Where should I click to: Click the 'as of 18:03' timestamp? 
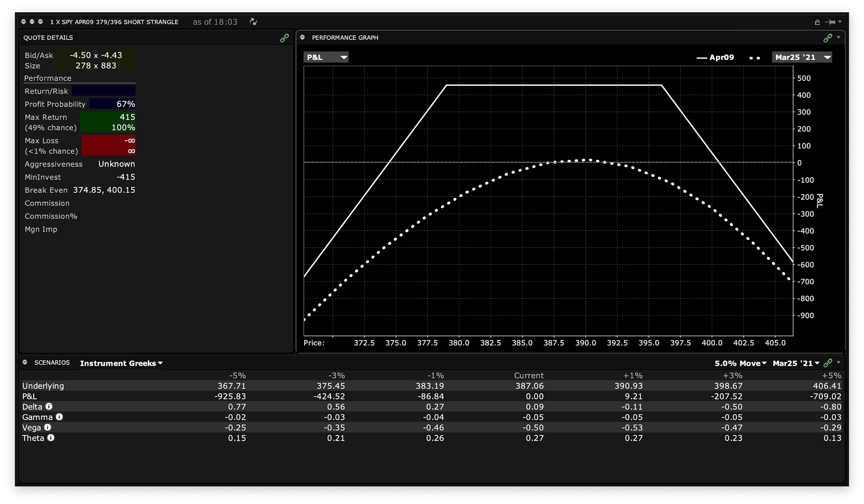tap(215, 22)
